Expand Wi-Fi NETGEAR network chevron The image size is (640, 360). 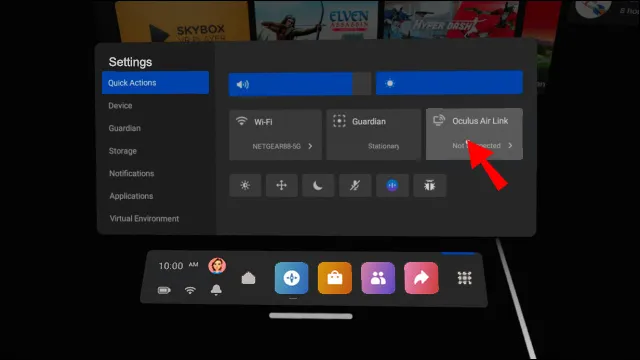[310, 146]
